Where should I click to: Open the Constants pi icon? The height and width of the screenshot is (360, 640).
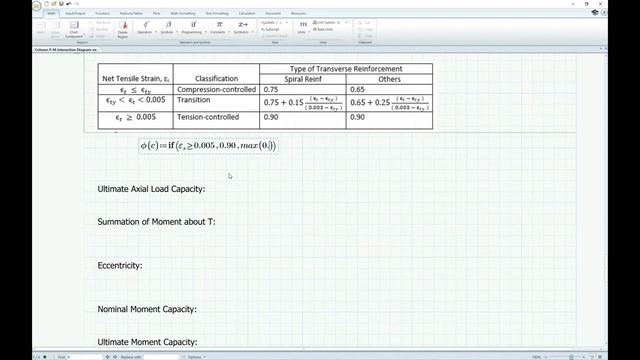219,25
